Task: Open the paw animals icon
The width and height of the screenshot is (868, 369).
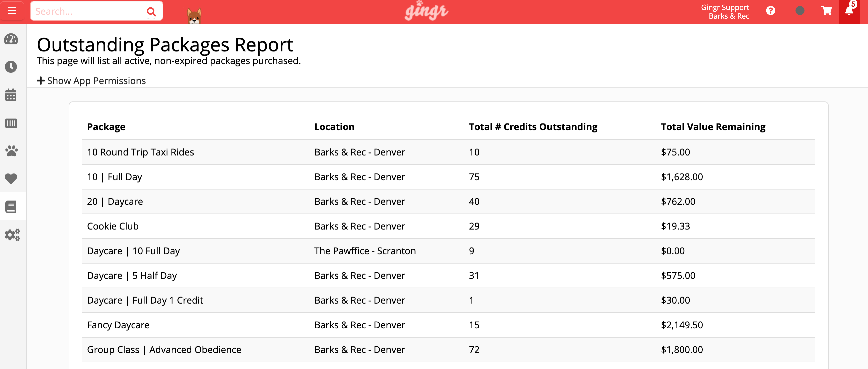Action: pos(10,151)
